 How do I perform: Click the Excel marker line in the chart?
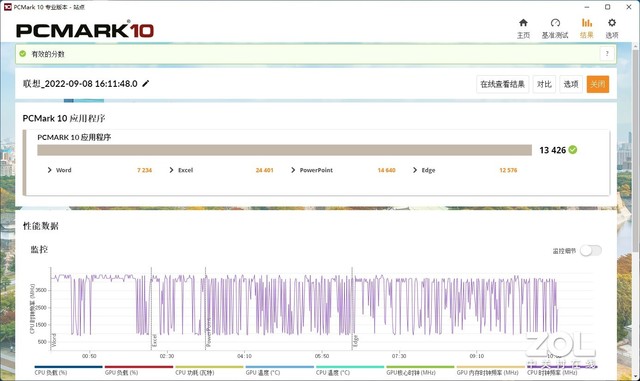pos(151,308)
